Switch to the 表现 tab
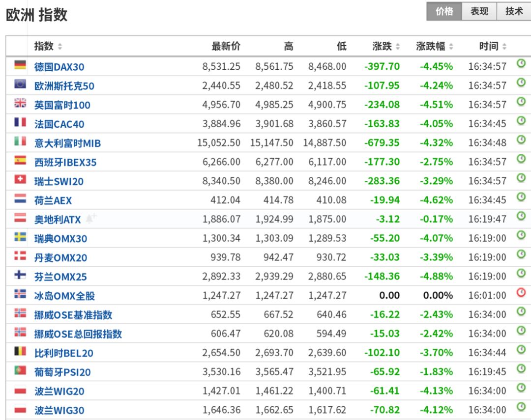 pos(479,12)
